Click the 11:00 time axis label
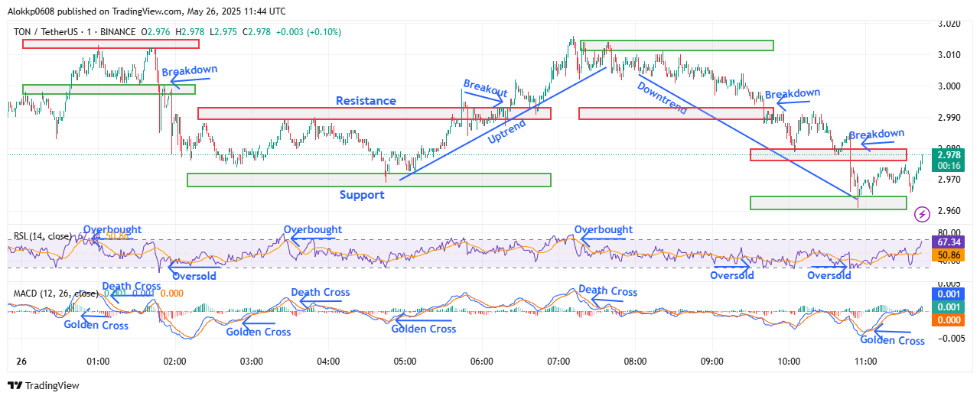The width and height of the screenshot is (980, 399). [x=865, y=362]
